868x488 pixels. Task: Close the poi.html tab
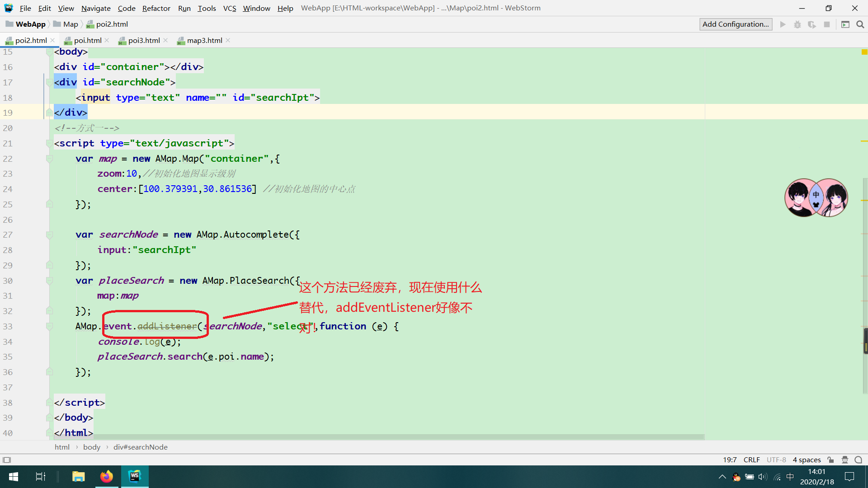coord(107,40)
